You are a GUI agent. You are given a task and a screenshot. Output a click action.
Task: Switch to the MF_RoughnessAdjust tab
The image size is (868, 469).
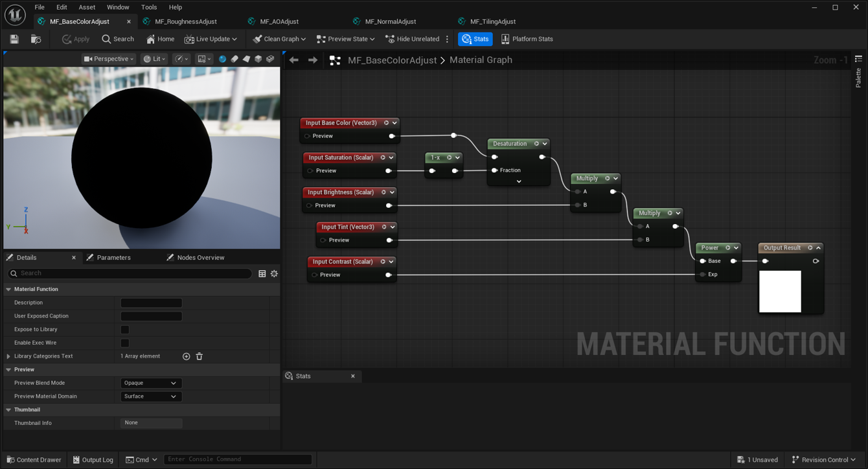[x=185, y=22]
